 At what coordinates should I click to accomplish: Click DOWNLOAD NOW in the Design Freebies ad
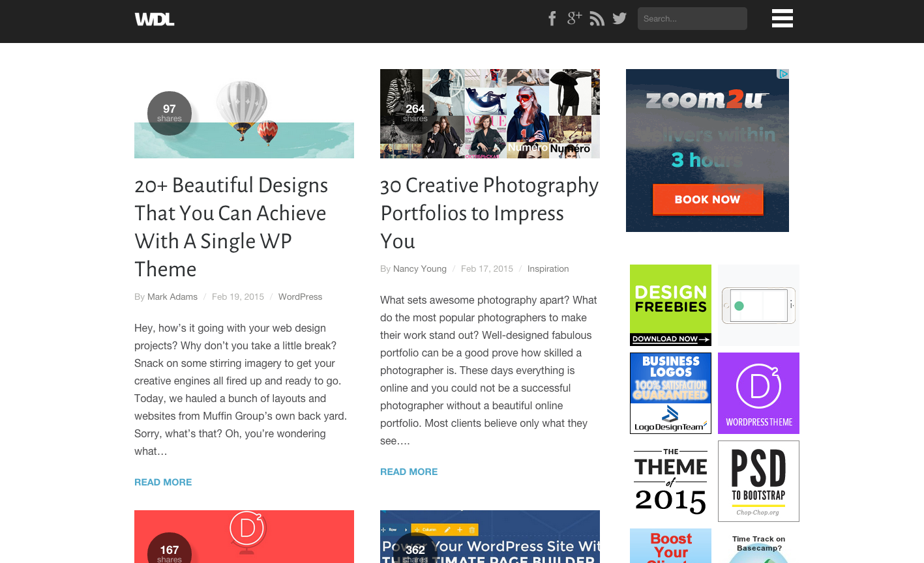[x=670, y=339]
